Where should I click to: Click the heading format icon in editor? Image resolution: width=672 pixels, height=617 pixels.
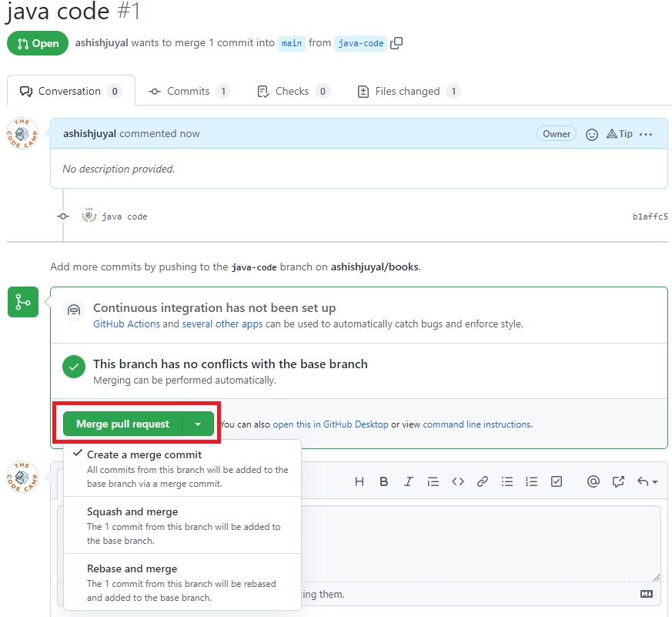pyautogui.click(x=359, y=481)
